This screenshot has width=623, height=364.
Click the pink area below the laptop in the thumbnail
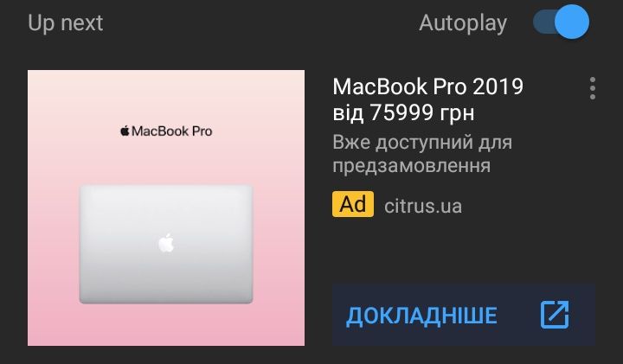(x=166, y=325)
